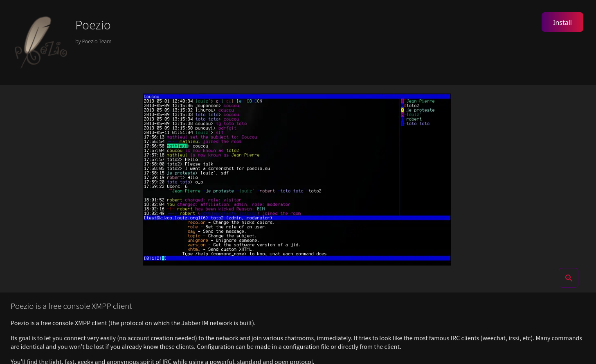Enable the unignore command entry
Image resolution: width=596 pixels, height=364 pixels.
click(198, 240)
